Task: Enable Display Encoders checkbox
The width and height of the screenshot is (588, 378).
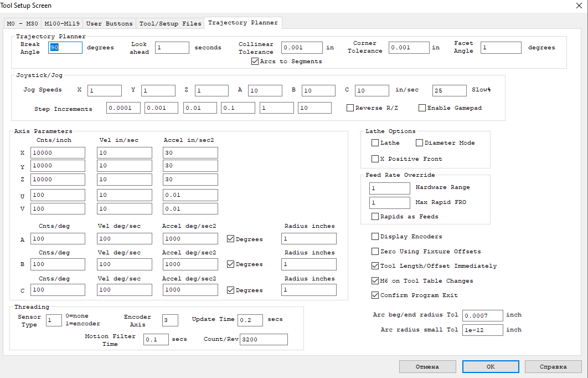Action: click(375, 237)
